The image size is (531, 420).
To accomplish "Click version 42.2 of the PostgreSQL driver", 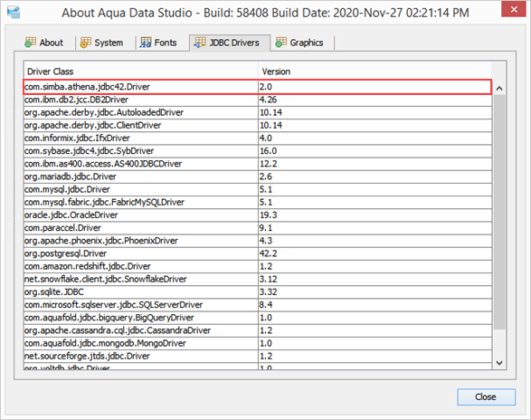I will point(268,253).
